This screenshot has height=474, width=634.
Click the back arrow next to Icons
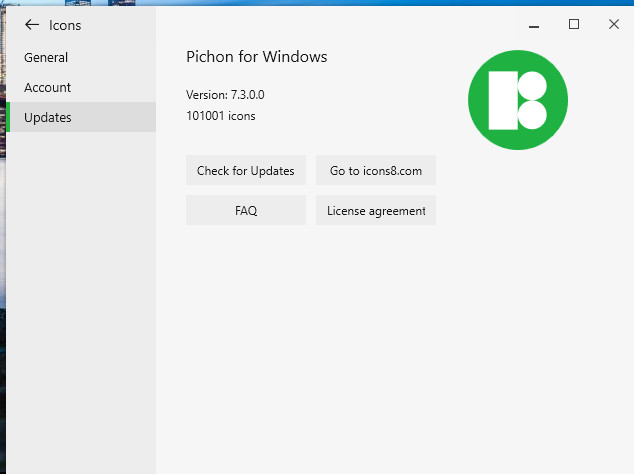[32, 25]
